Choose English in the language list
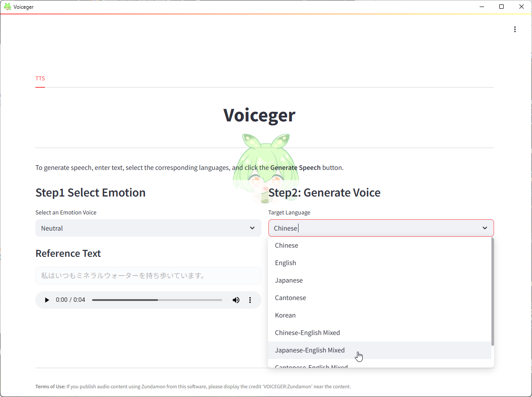 click(285, 263)
